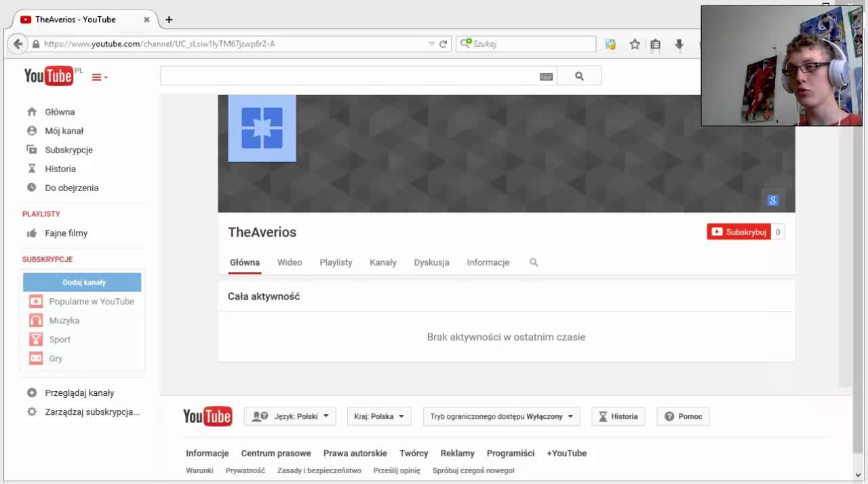Screen dimensions: 868x484
Task: Click the channel search magnifier icon
Action: 534,262
